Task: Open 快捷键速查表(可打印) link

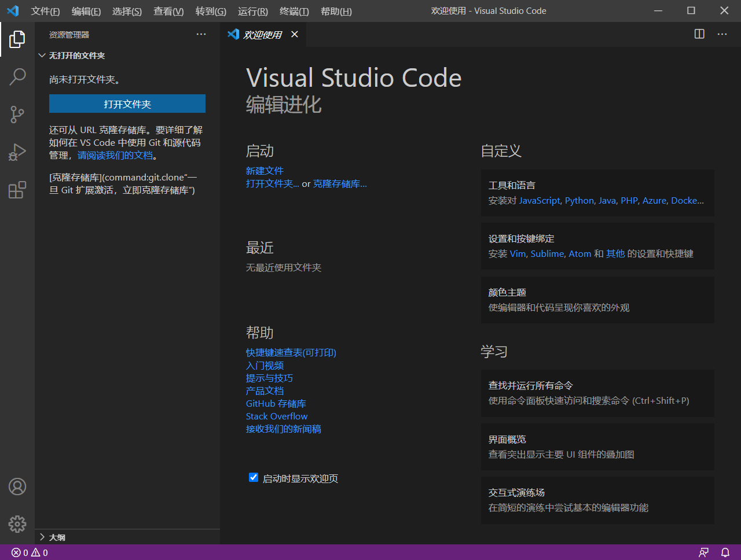Action: [291, 352]
